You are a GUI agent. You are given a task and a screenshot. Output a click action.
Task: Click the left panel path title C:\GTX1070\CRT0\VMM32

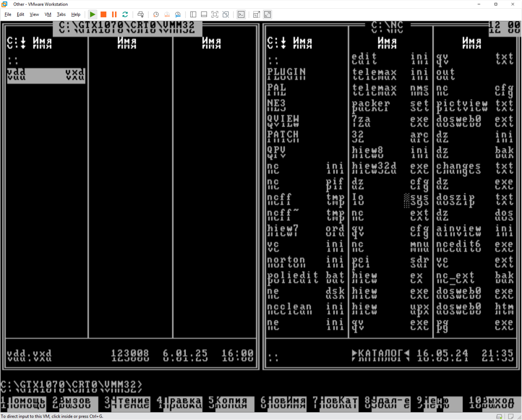click(127, 28)
